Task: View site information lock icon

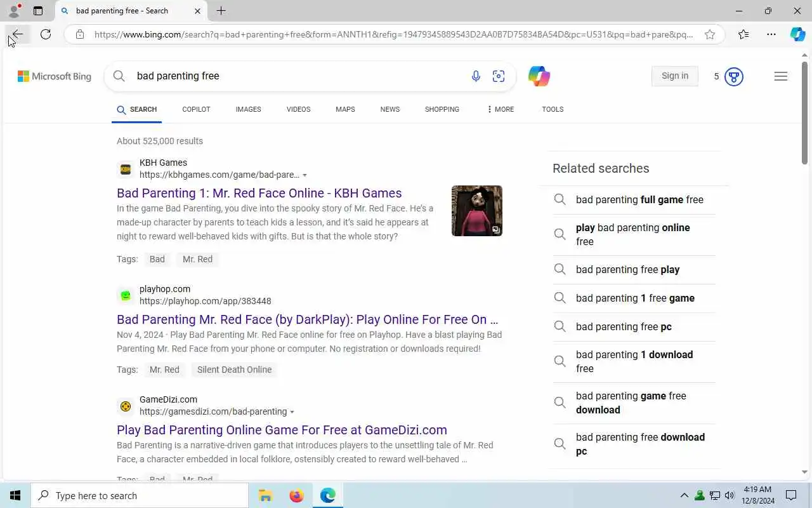Action: pyautogui.click(x=80, y=34)
